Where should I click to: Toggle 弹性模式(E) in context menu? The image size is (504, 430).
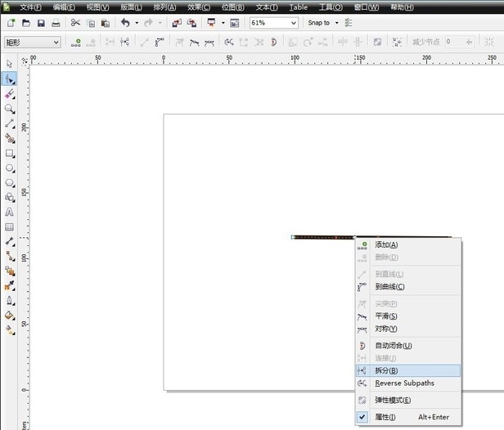click(393, 401)
